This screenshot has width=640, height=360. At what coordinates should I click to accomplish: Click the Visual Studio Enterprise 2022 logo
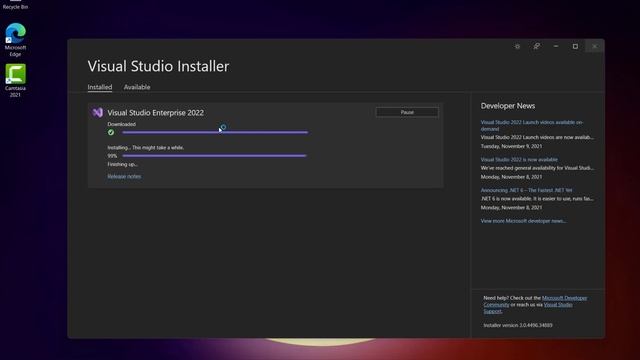coord(98,113)
